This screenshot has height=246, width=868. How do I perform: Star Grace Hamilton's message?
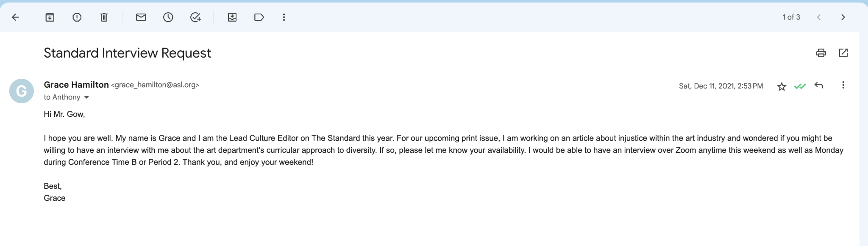point(782,86)
